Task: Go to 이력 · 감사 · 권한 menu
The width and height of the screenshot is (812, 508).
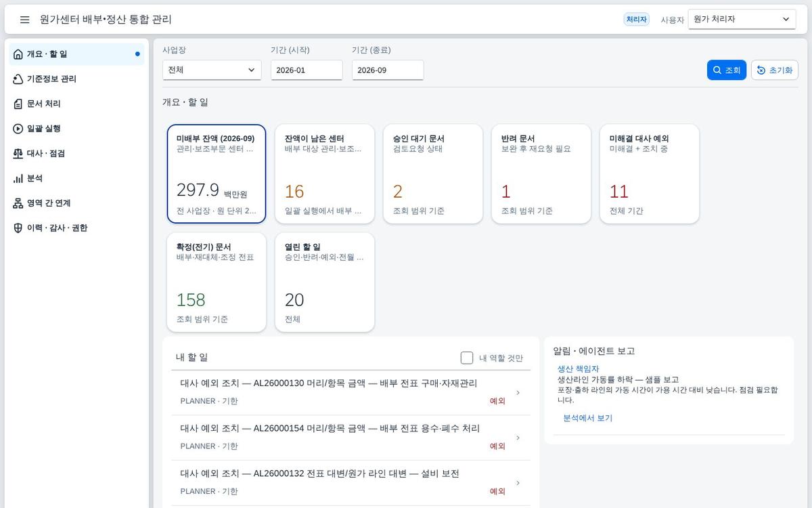Action: tap(76, 228)
